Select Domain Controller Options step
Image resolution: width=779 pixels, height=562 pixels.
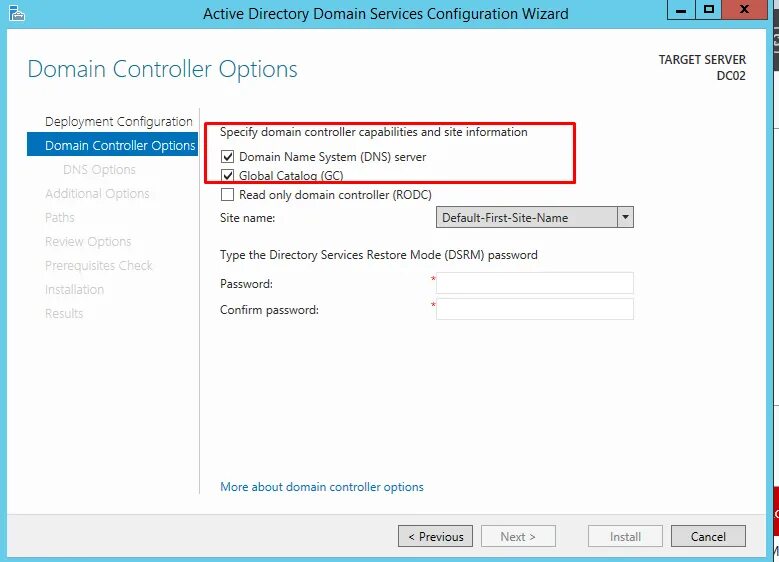click(x=112, y=145)
